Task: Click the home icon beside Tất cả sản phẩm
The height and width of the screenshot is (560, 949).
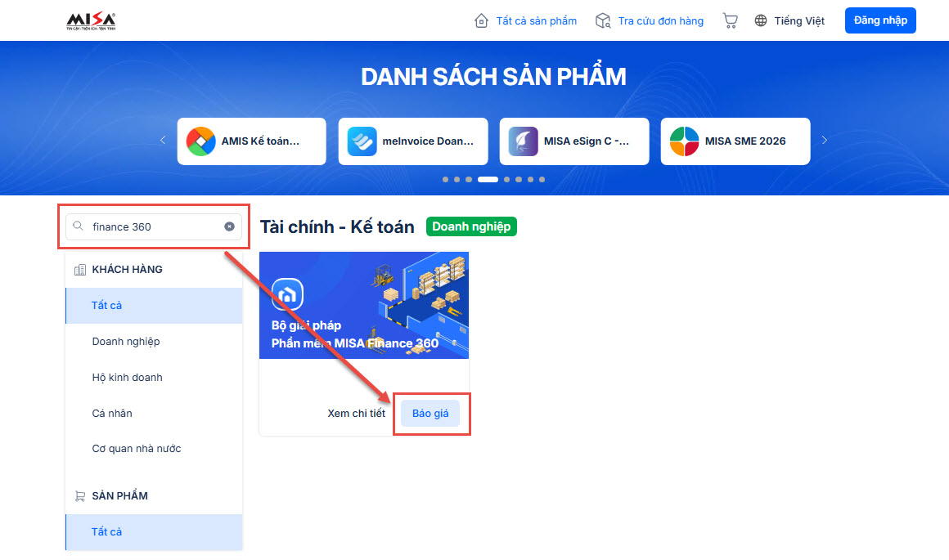Action: (x=481, y=21)
